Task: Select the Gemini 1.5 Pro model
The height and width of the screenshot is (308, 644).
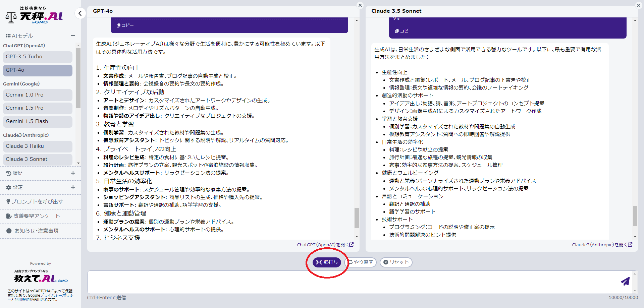Action: pos(38,108)
